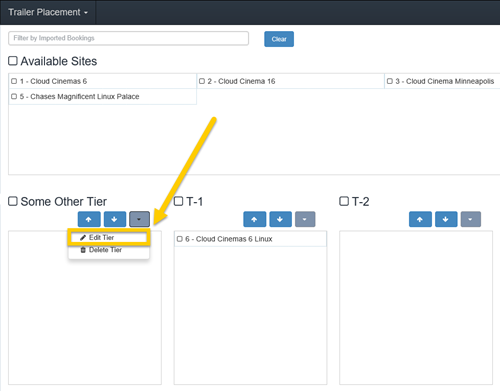Tick the Some Other Tier checkbox
500x391 pixels.
click(13, 201)
